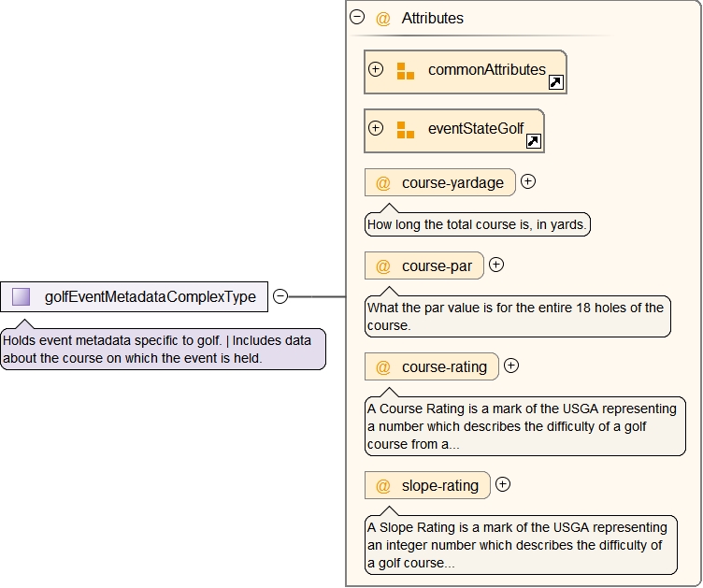Click the @ icon of slope-rating
Screen dimensions: 703x588
[383, 485]
